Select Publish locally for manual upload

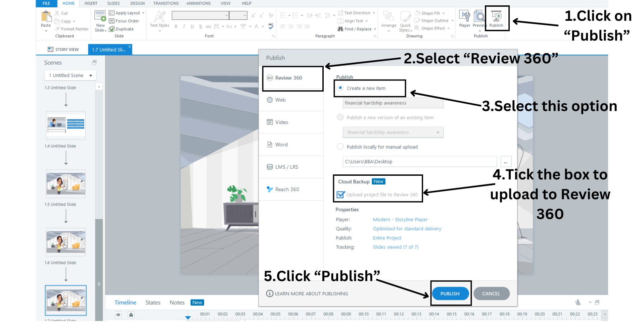pyautogui.click(x=340, y=147)
